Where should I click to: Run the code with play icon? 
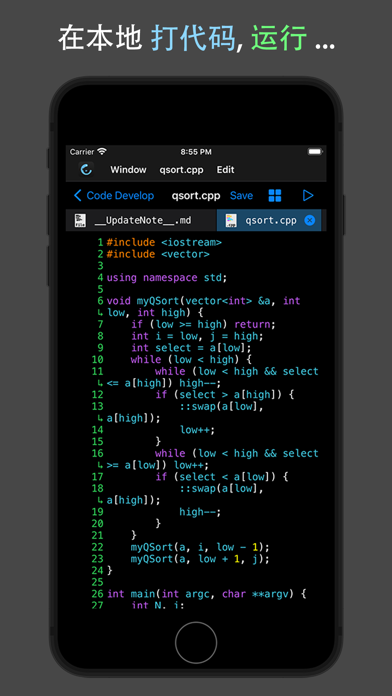click(x=308, y=195)
